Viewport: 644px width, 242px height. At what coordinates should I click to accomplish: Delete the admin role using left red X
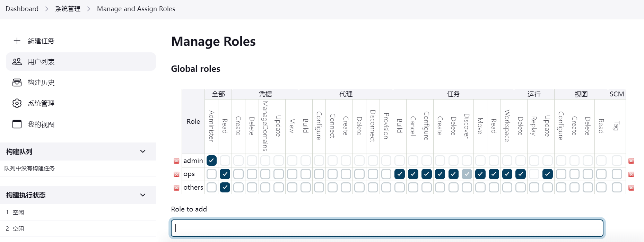(176, 161)
